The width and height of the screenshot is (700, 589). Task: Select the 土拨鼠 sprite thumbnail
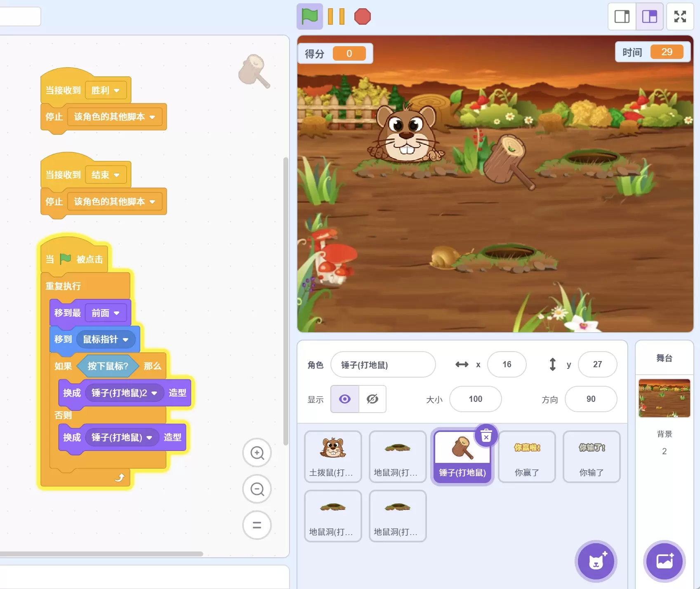pos(333,457)
